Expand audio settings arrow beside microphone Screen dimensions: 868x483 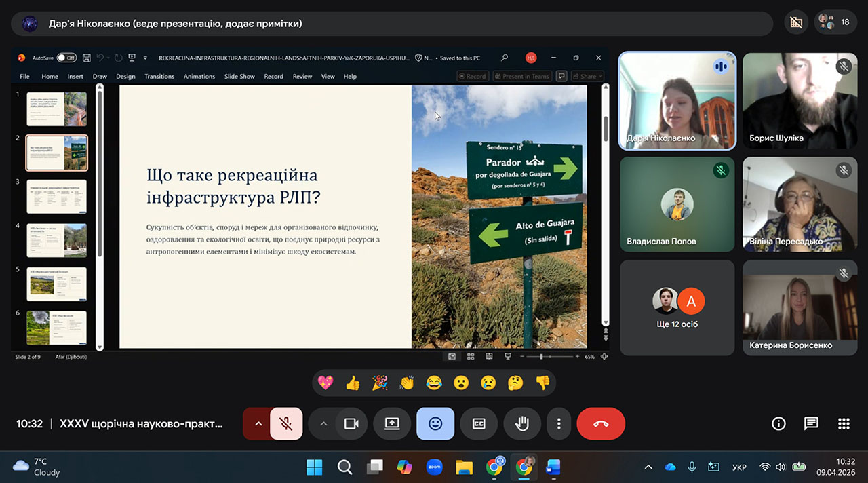click(x=258, y=424)
